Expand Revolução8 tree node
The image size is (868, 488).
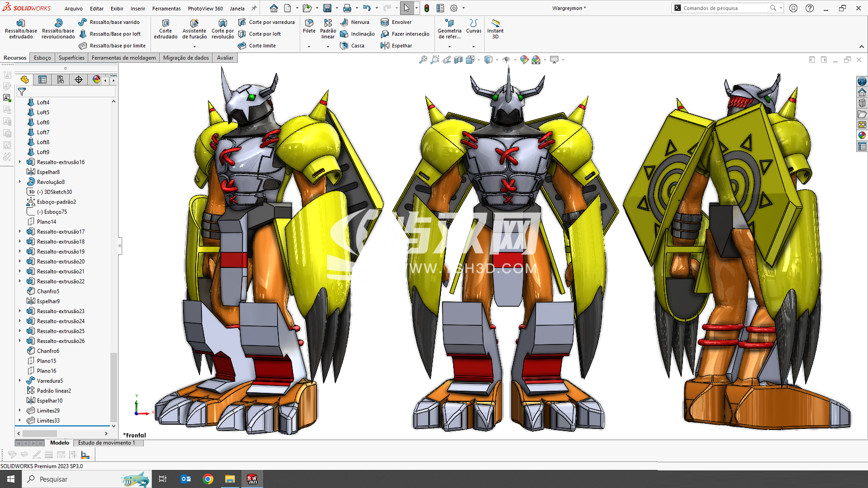[20, 182]
